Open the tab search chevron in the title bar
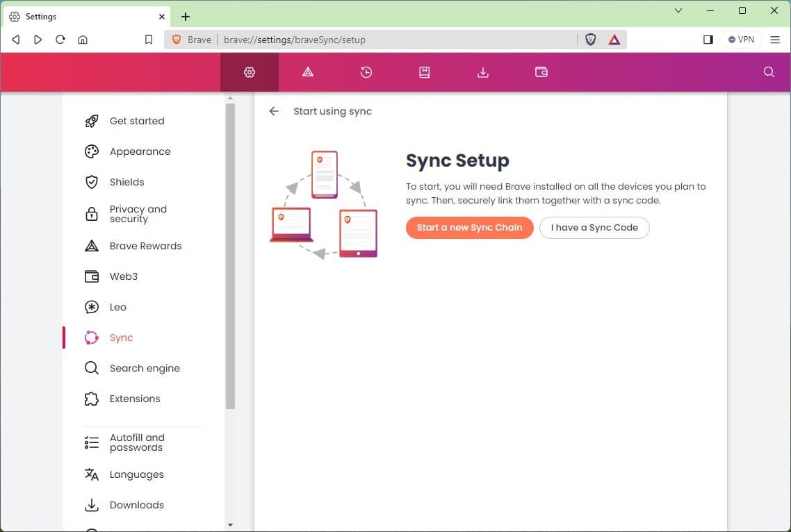Viewport: 791px width, 532px height. coord(678,11)
